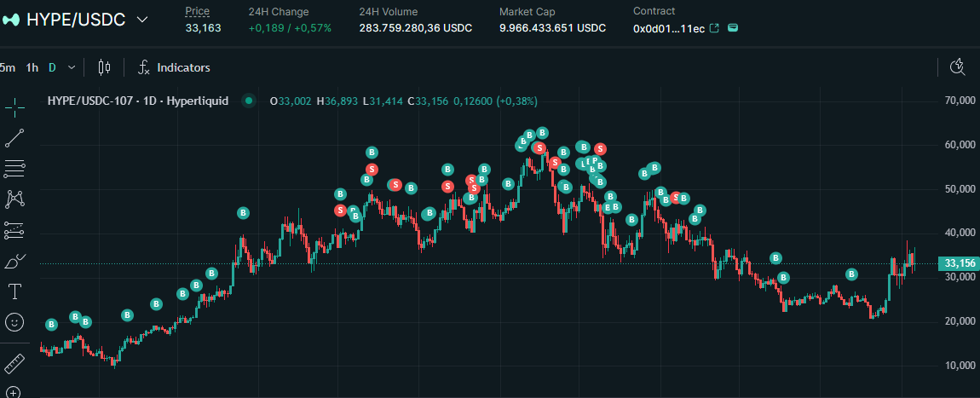Click the 30,000 price axis label

[x=959, y=277]
